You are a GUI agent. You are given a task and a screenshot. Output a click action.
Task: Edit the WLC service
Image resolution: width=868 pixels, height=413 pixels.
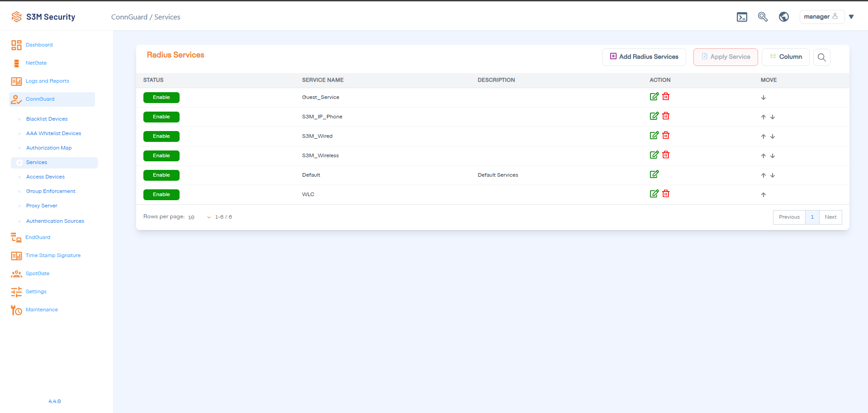pos(654,193)
